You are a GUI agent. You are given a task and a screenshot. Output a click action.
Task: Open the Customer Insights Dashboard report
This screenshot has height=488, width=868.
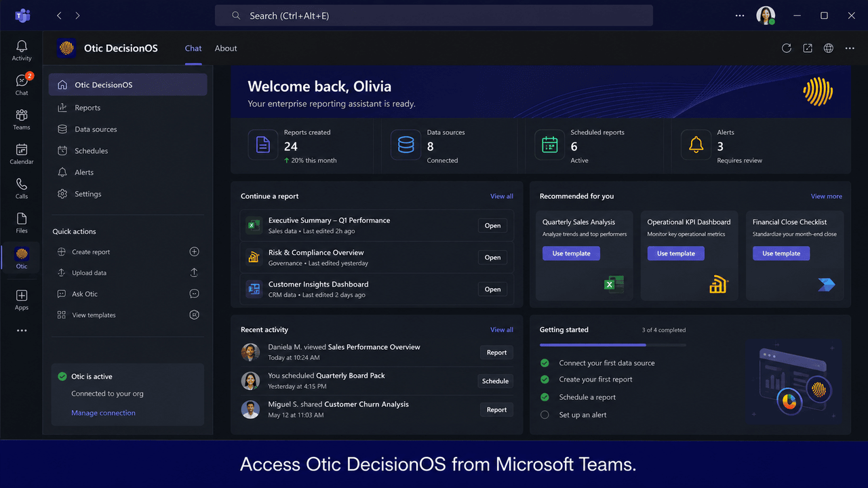pos(493,289)
